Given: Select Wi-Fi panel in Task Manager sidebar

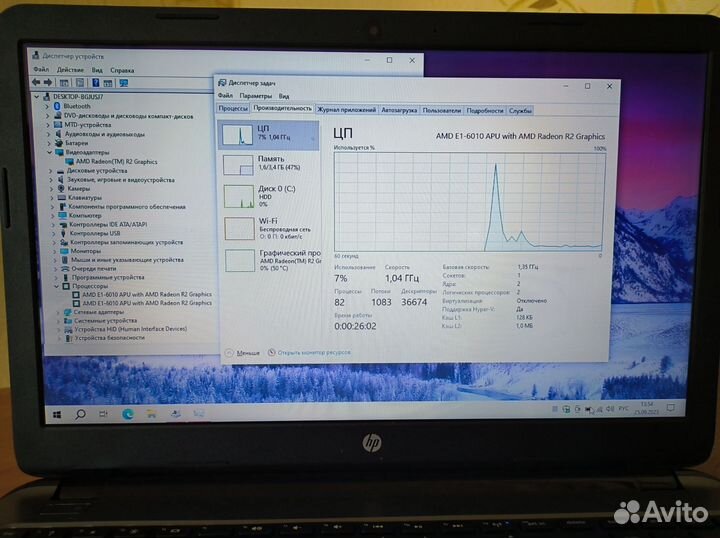Looking at the screenshot, I should pyautogui.click(x=271, y=228).
